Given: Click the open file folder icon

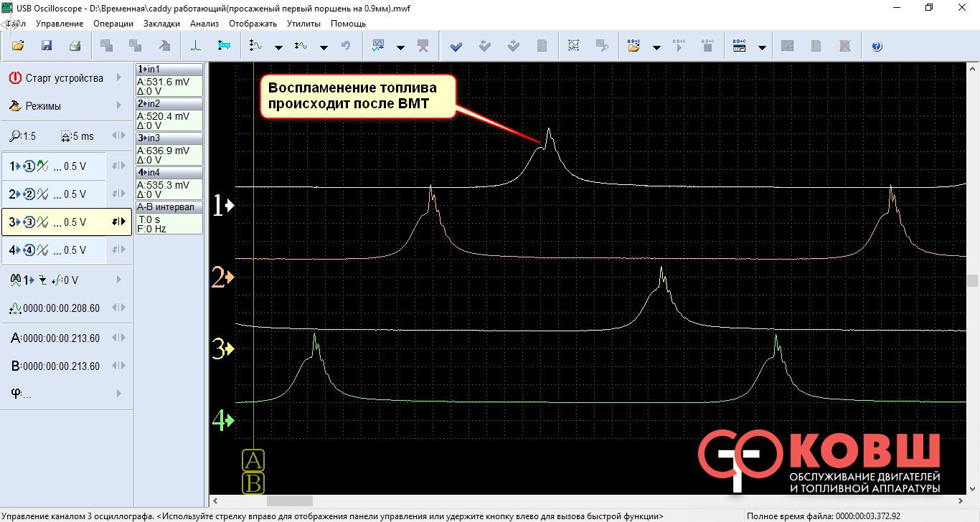Looking at the screenshot, I should (18, 46).
